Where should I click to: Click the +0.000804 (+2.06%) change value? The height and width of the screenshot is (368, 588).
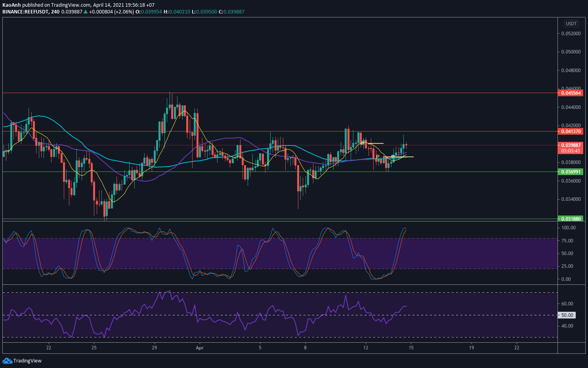pos(111,12)
